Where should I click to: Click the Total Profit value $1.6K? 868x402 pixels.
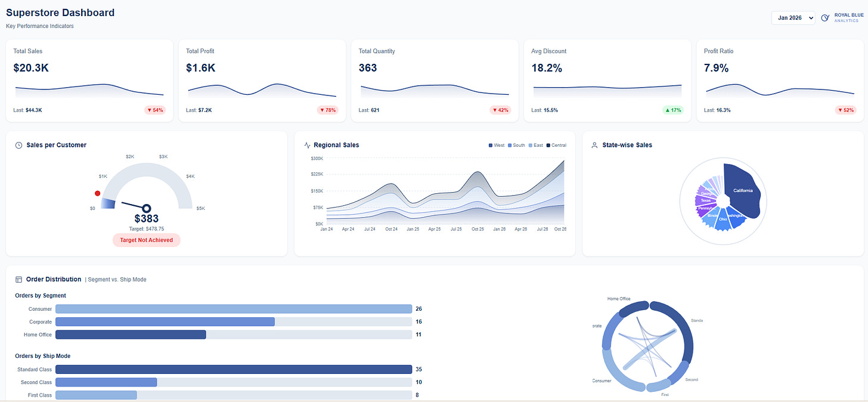[x=201, y=68]
